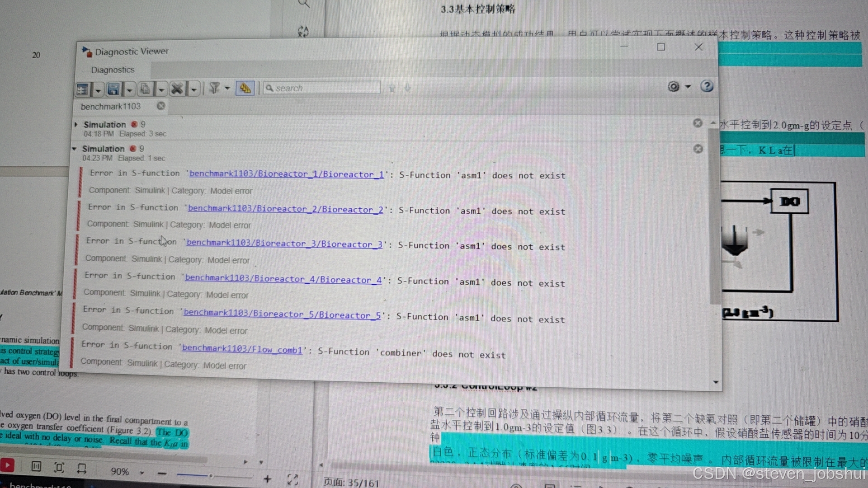Click the copy diagnostics icon
868x488 pixels.
tap(145, 89)
